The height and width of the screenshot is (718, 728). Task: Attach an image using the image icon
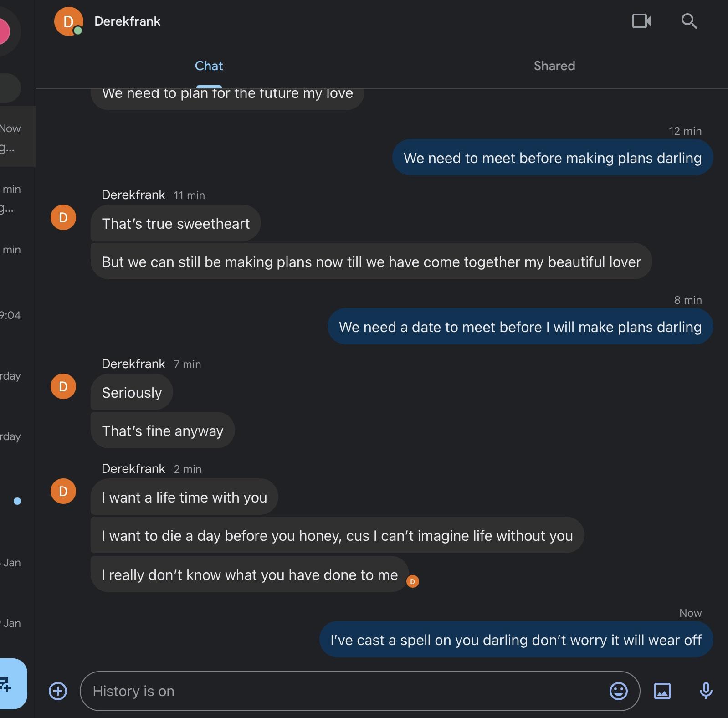(x=663, y=691)
